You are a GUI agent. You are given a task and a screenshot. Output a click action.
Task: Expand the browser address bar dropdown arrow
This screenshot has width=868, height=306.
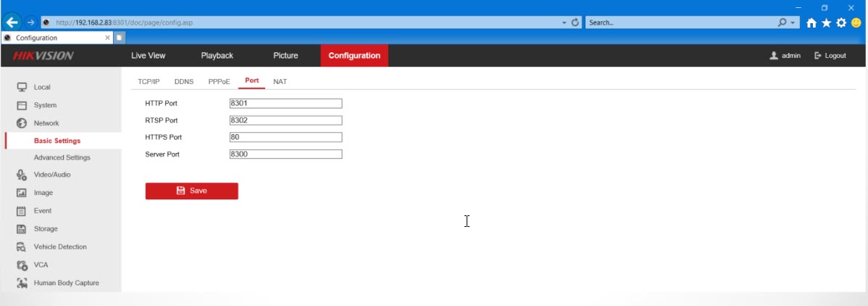point(564,22)
